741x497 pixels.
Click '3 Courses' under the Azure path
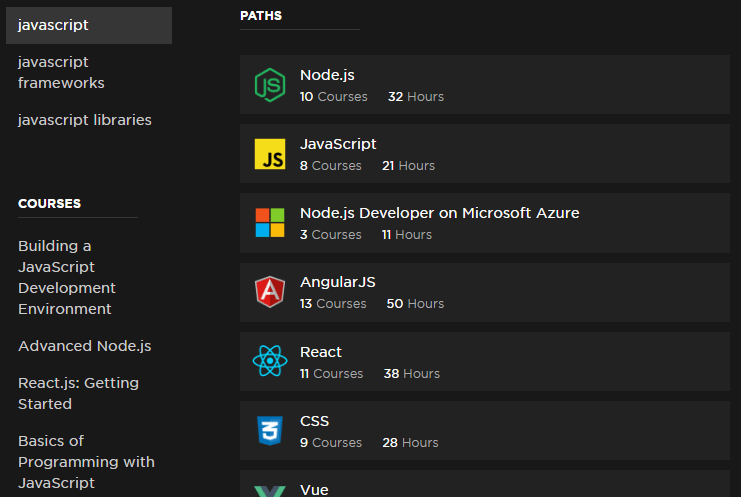330,235
